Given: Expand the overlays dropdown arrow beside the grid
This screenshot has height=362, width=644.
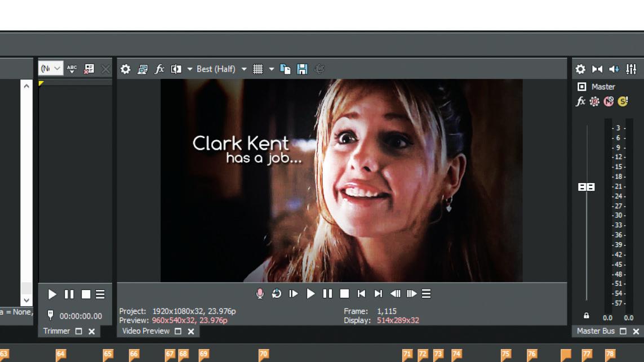Looking at the screenshot, I should [x=271, y=69].
